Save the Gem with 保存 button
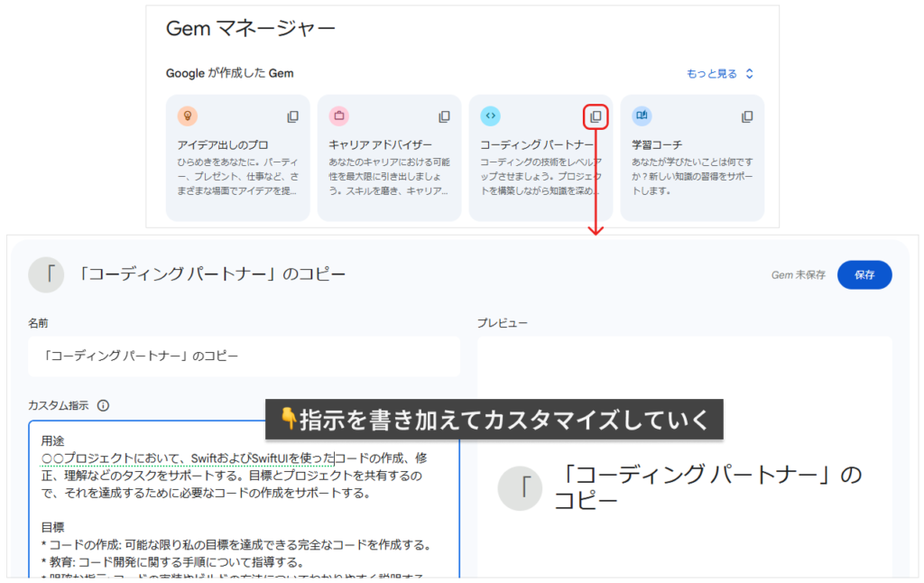The image size is (924, 583). [x=864, y=275]
